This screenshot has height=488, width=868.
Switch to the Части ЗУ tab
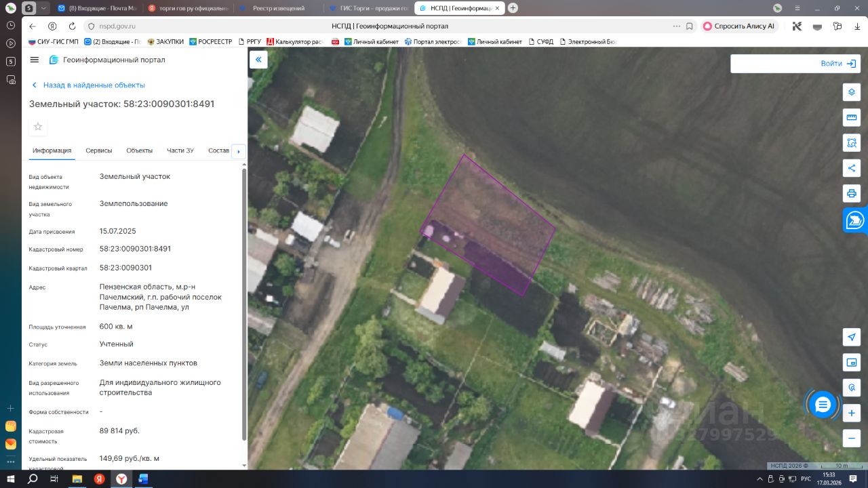(180, 150)
